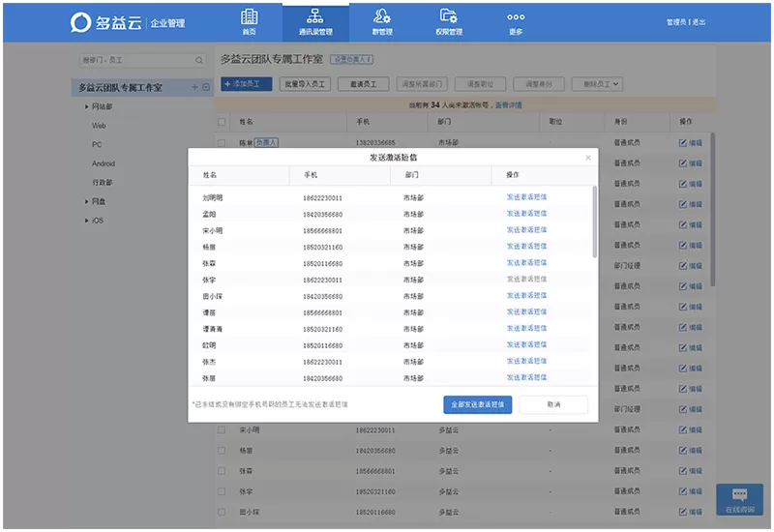Click the 取消 cancel button in dialog
This screenshot has width=774, height=532.
pos(553,404)
